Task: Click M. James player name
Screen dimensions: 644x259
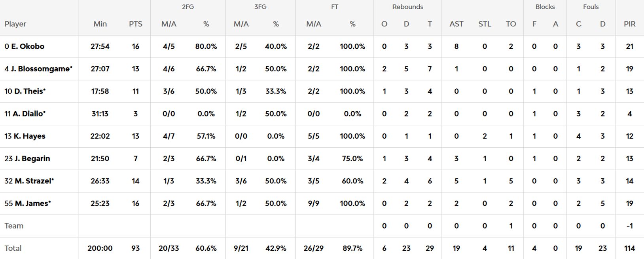Action: click(x=32, y=204)
